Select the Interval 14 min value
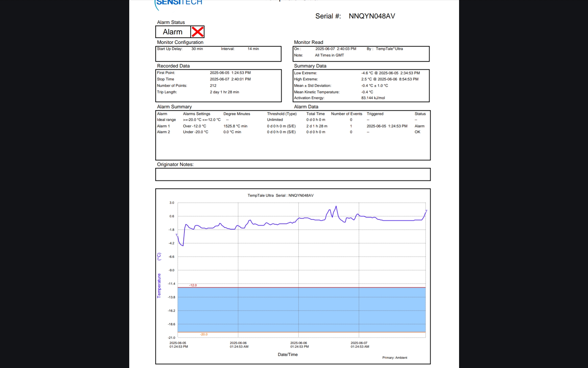This screenshot has height=368, width=588. [253, 49]
